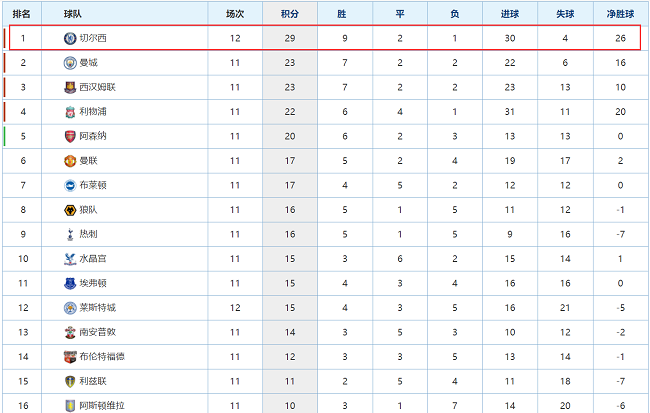
Task: Click the 进球 column header
Action: [510, 14]
